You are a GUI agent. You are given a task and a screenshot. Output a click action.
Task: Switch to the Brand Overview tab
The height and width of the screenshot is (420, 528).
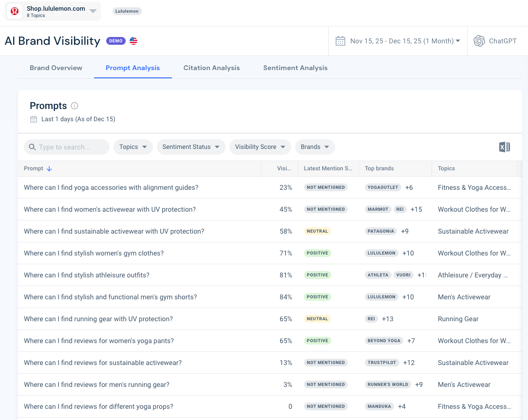pyautogui.click(x=56, y=68)
